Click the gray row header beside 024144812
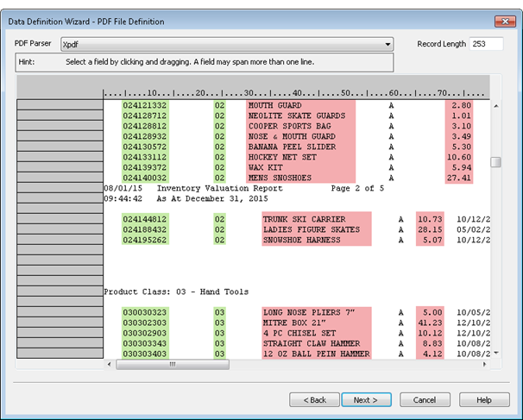523x420 pixels. [59, 219]
